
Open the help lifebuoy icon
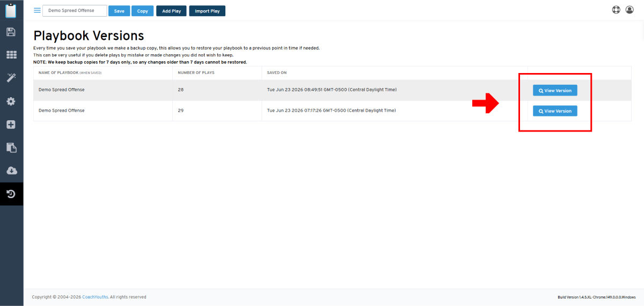click(616, 10)
